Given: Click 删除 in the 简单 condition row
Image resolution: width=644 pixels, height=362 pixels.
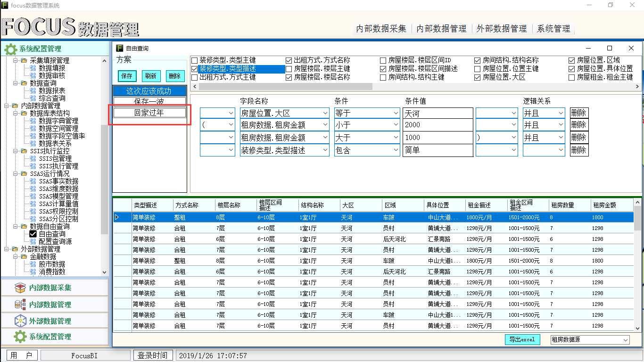Looking at the screenshot, I should (579, 150).
